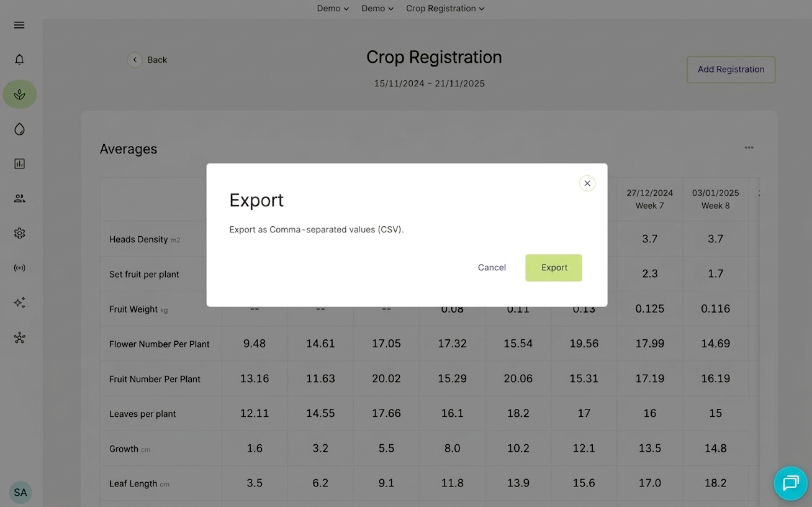
Task: Expand the first Demo dropdown
Action: 333,8
